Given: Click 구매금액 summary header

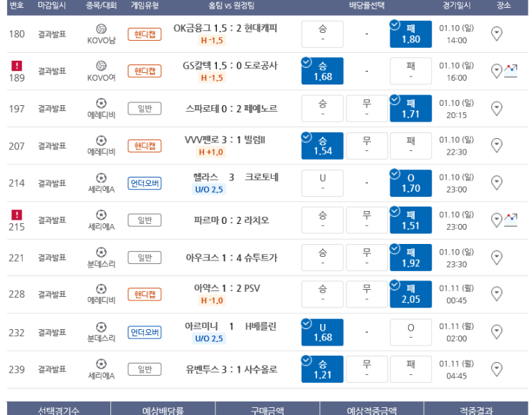Looking at the screenshot, I should [267, 410].
